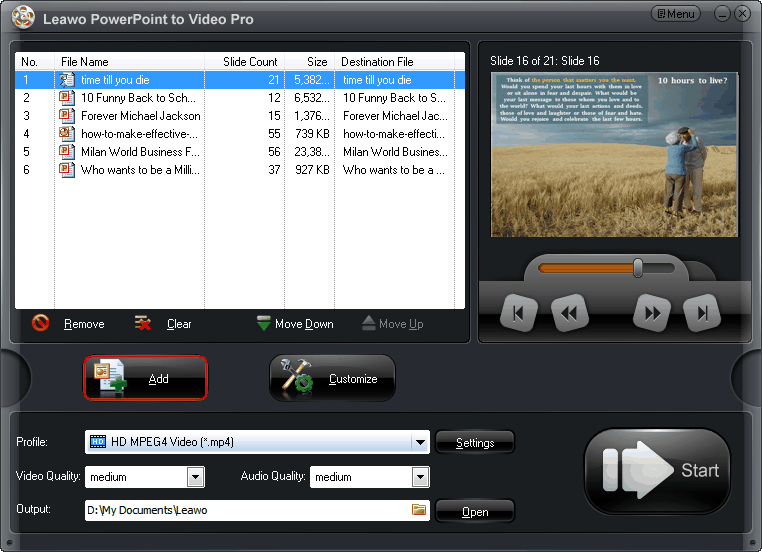
Task: Expand the Audio Quality dropdown
Action: 420,477
